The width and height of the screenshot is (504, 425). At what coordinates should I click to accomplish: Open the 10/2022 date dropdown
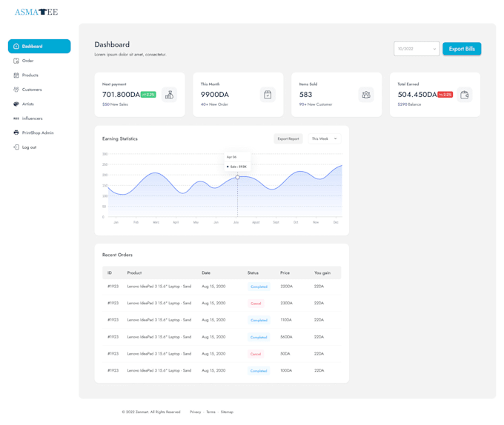tap(417, 49)
